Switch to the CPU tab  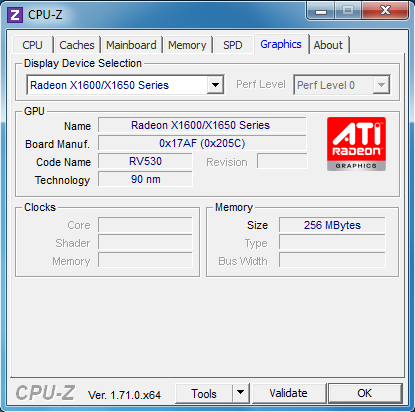(32, 45)
